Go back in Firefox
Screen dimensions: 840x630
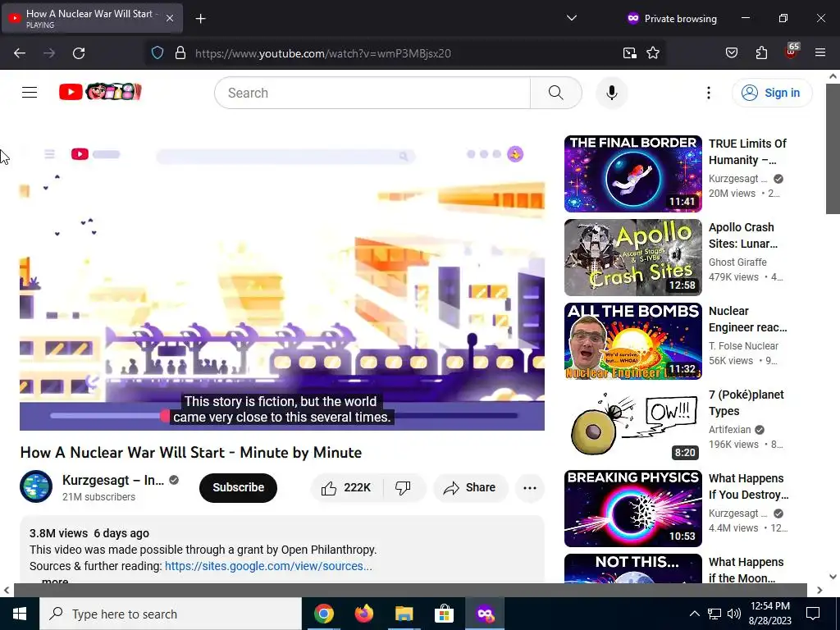tap(20, 53)
